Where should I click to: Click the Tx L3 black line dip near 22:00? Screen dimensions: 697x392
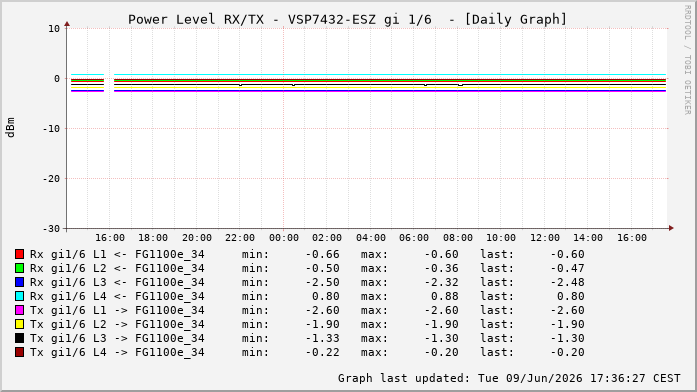pyautogui.click(x=240, y=84)
